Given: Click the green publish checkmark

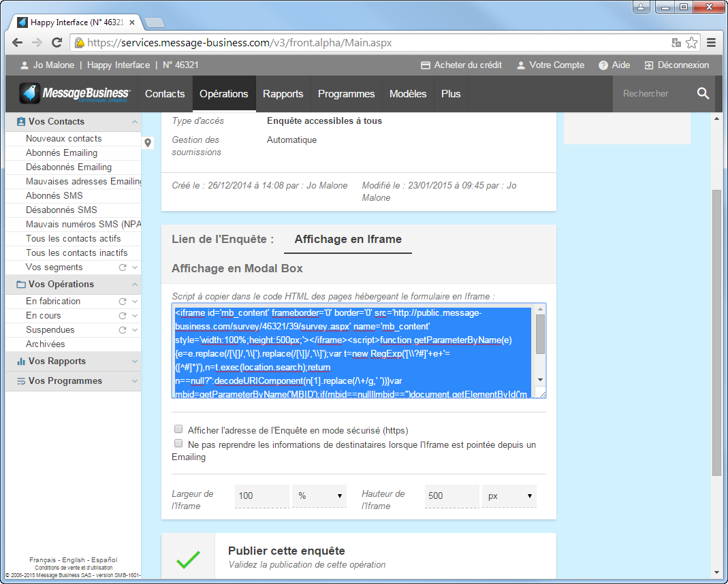Looking at the screenshot, I should (x=188, y=559).
